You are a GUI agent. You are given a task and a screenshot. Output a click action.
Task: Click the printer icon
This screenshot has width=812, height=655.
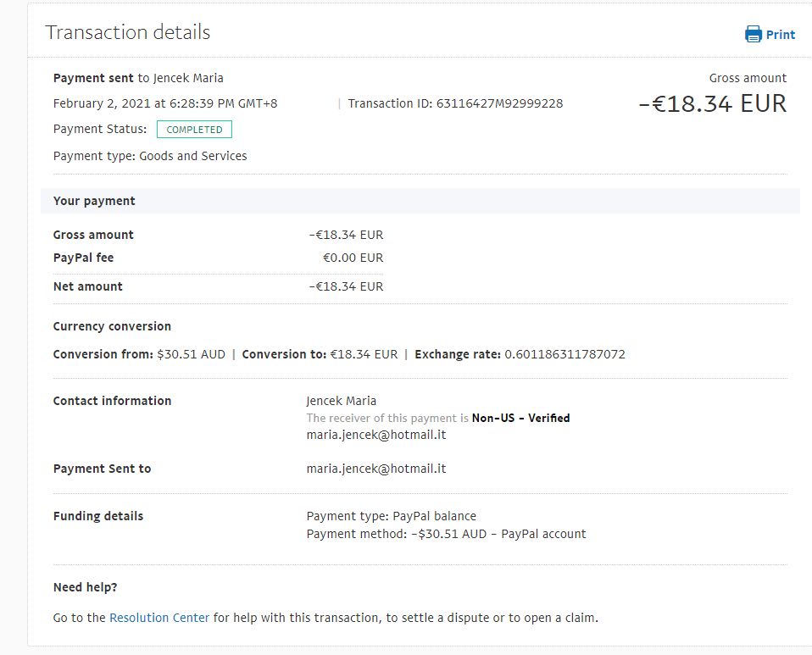coord(753,35)
